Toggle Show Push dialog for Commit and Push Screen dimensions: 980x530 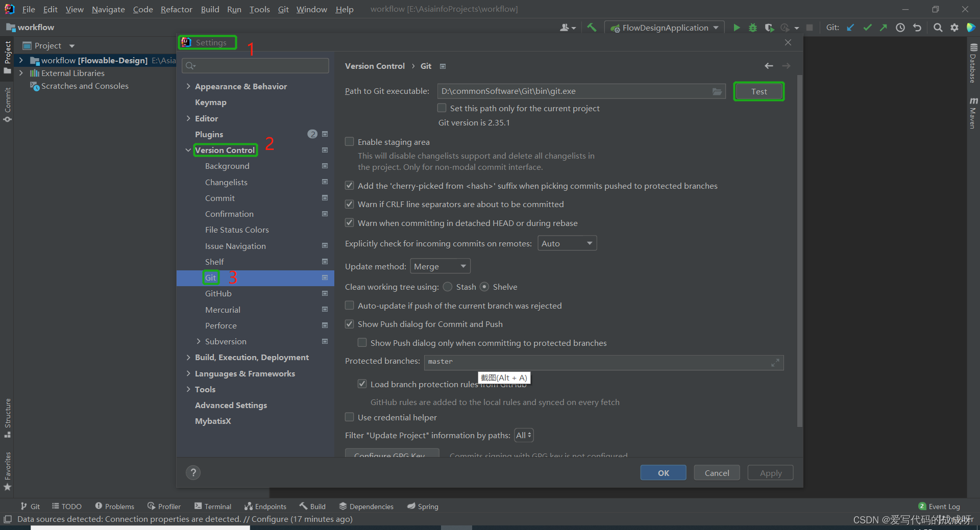click(350, 324)
